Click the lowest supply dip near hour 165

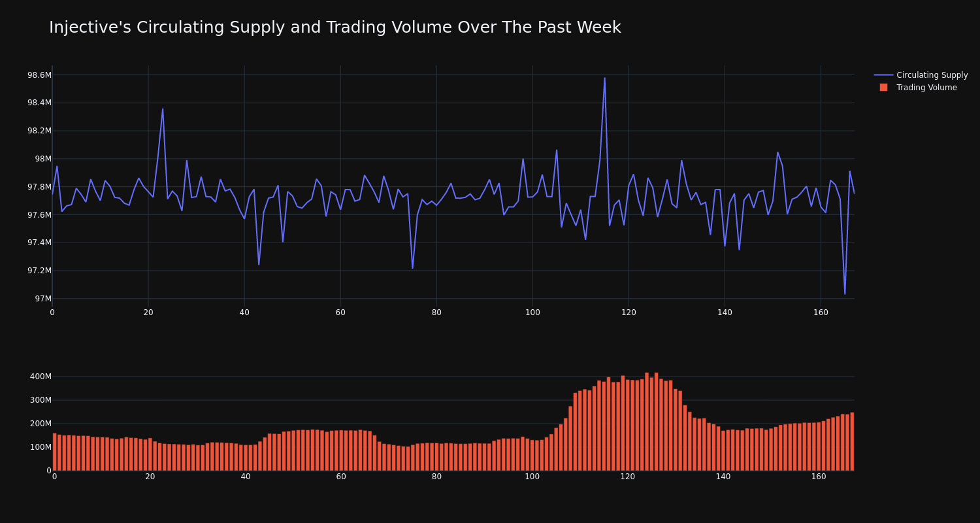click(x=845, y=294)
